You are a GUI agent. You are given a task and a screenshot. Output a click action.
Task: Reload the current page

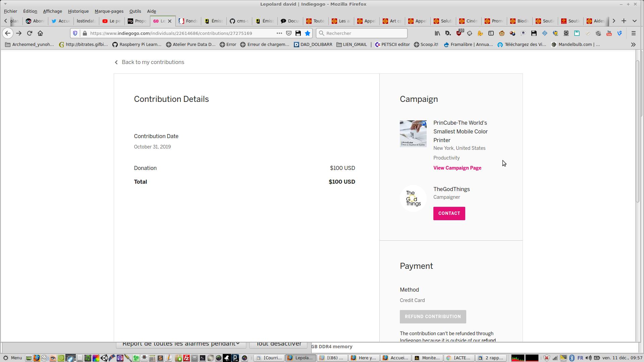pyautogui.click(x=30, y=33)
